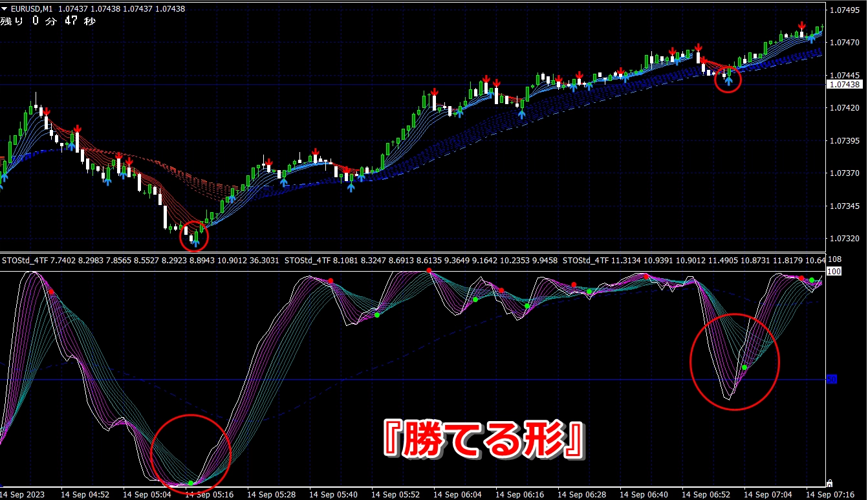This screenshot has width=868, height=500.
Task: Click the first STOStd_4TF indicator label
Action: [23, 261]
